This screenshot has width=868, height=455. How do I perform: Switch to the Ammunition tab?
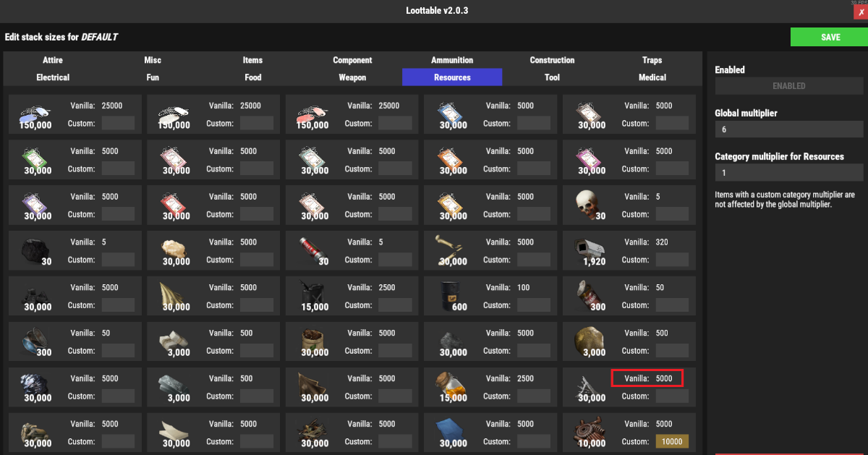tap(452, 60)
